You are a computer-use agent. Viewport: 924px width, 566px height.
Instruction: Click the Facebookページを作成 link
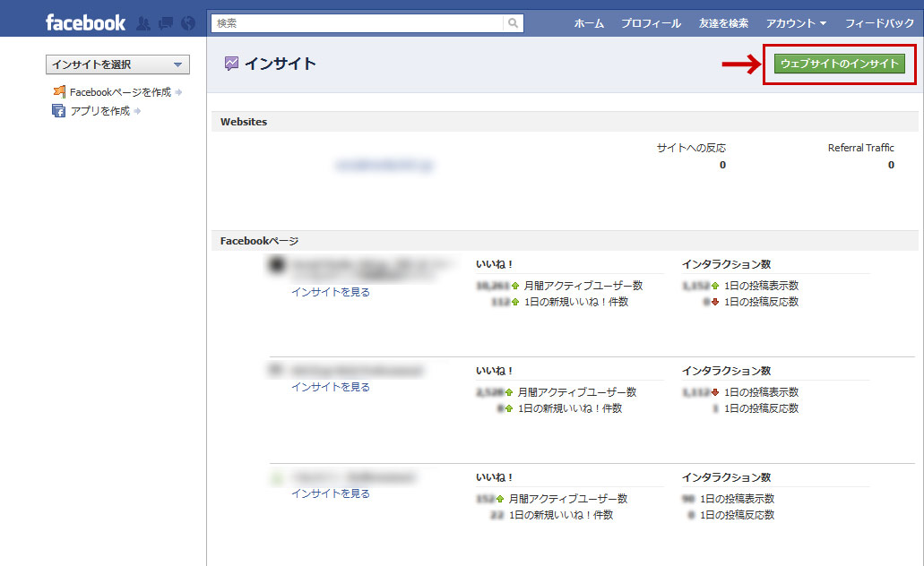pyautogui.click(x=120, y=92)
